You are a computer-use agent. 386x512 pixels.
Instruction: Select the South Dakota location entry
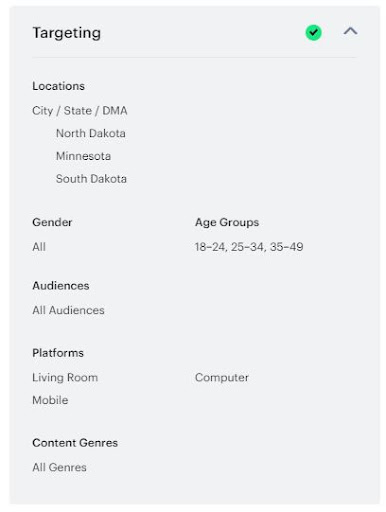(x=91, y=179)
